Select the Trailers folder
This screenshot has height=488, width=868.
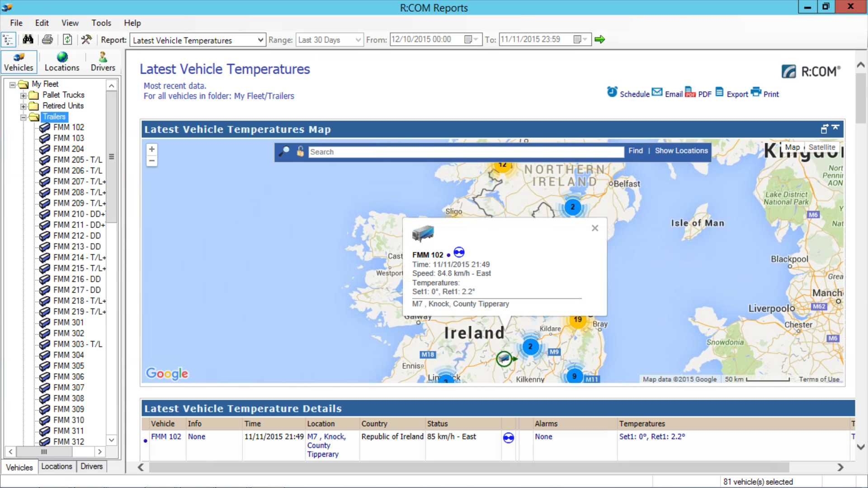point(54,117)
